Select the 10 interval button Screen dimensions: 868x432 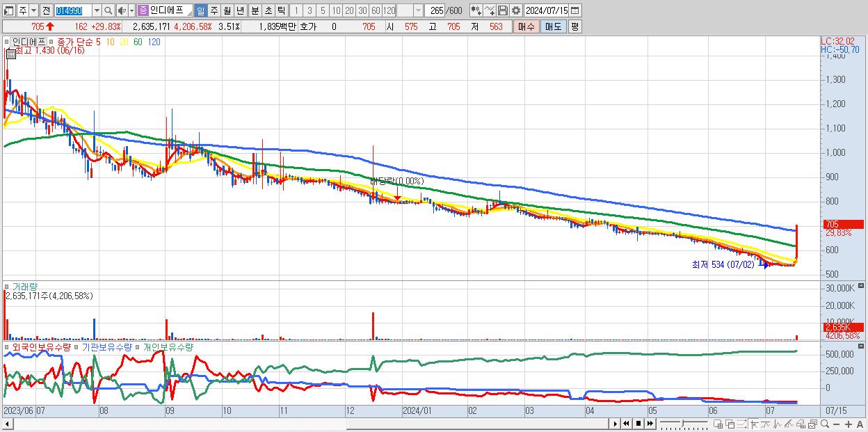coord(336,10)
